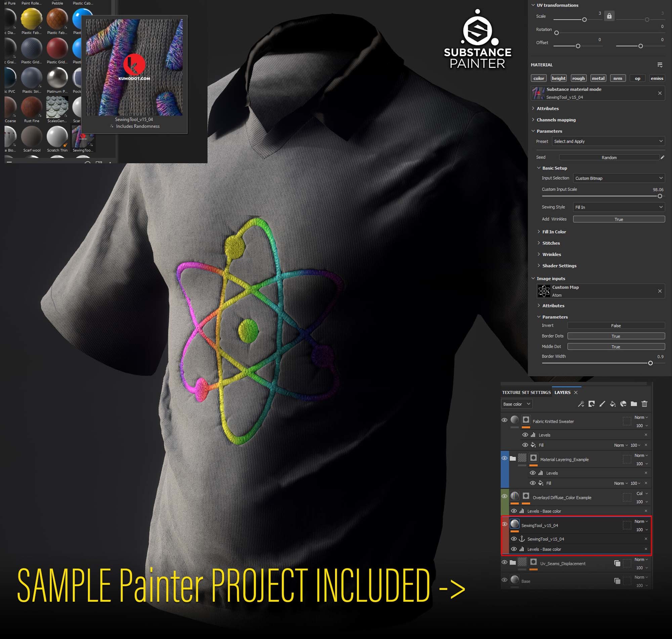The height and width of the screenshot is (639, 672).
Task: Click the Random seed button
Action: [609, 157]
